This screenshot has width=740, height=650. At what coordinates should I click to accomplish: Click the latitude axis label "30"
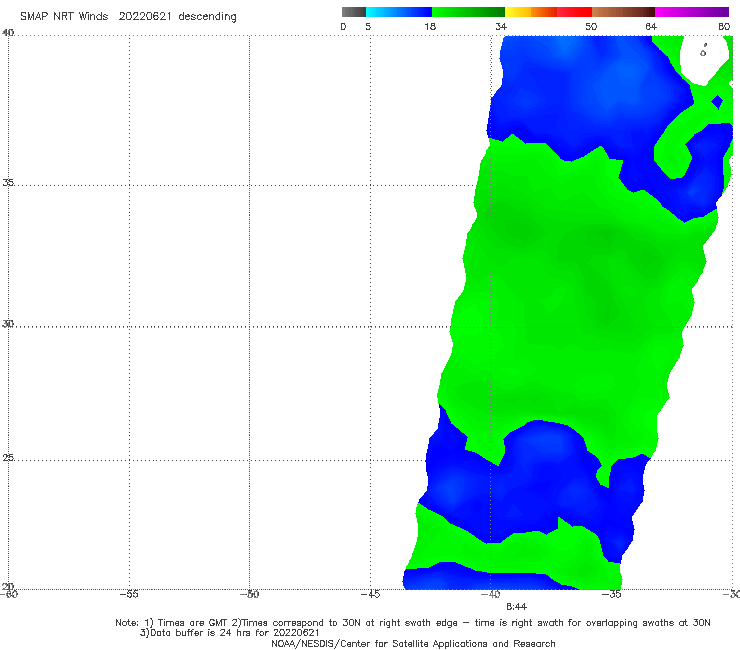tap(8, 324)
